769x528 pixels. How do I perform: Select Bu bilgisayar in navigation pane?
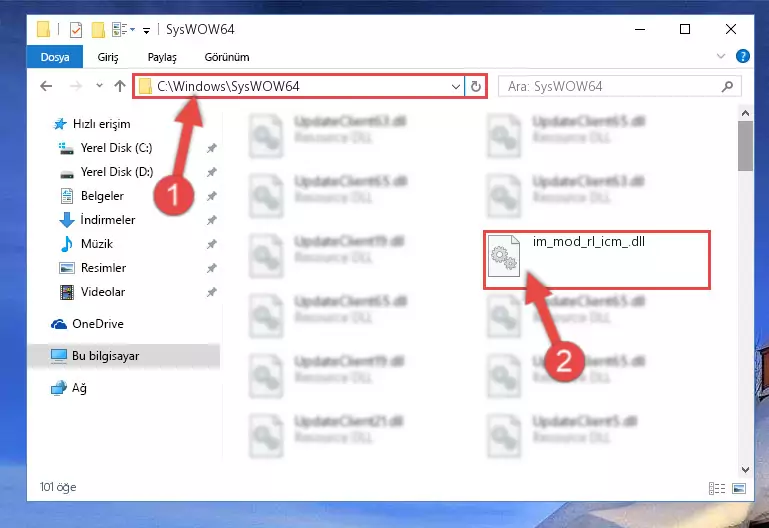105,356
